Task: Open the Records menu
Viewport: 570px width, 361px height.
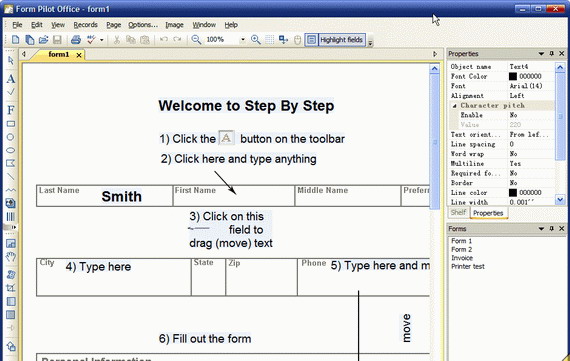Action: [85, 25]
